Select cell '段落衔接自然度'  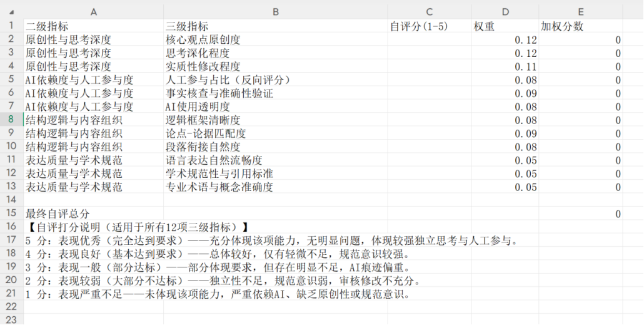[276, 147]
